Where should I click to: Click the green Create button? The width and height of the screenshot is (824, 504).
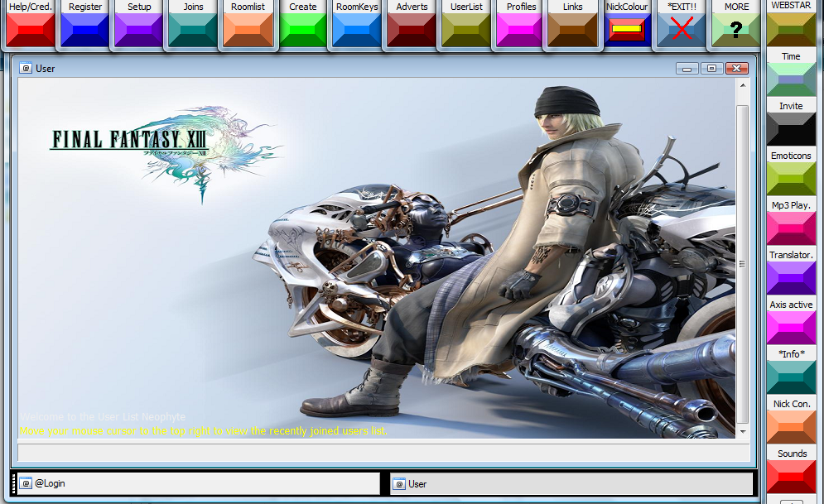click(303, 30)
